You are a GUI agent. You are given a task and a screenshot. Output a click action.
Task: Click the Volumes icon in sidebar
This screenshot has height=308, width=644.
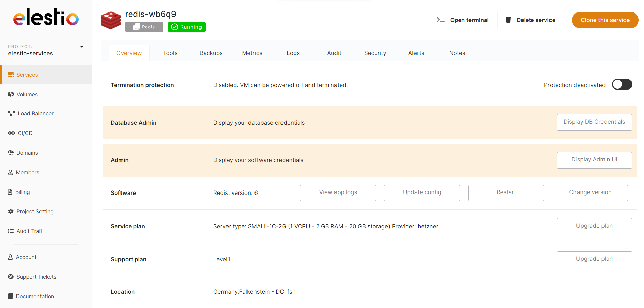[x=11, y=94]
